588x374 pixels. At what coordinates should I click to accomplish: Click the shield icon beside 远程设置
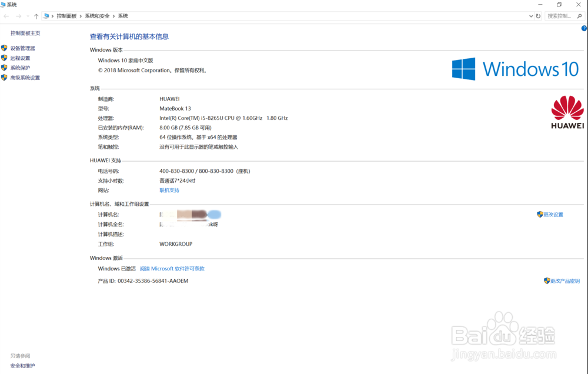click(4, 58)
